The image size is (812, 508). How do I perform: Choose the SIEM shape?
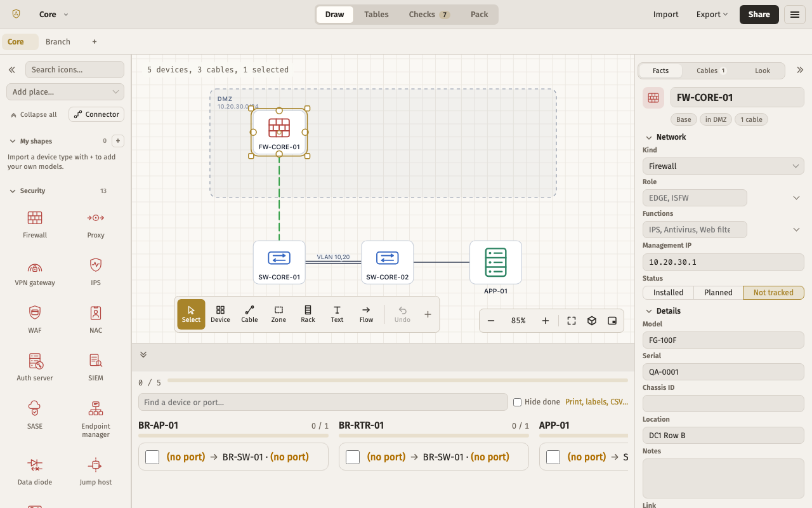click(96, 367)
